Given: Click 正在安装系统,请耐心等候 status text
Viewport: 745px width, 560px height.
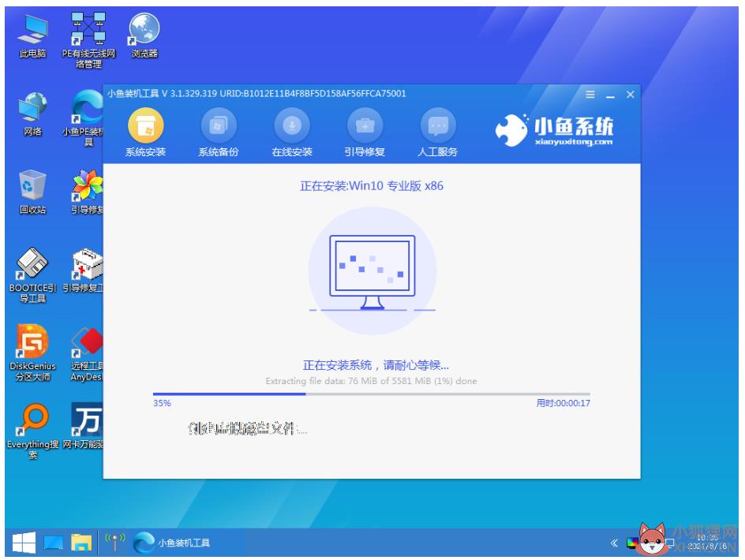Looking at the screenshot, I should tap(376, 365).
